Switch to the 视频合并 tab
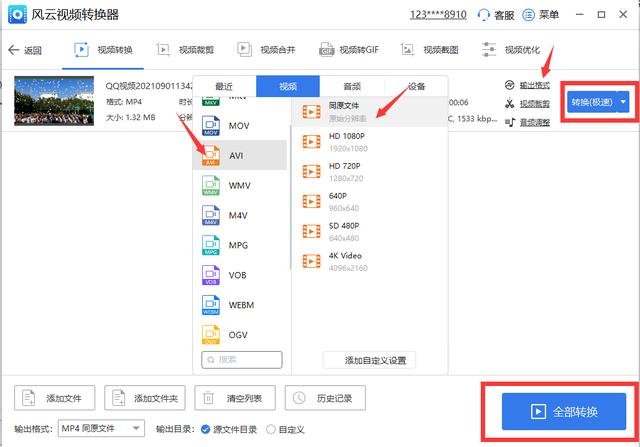The height and width of the screenshot is (447, 640). [x=267, y=50]
